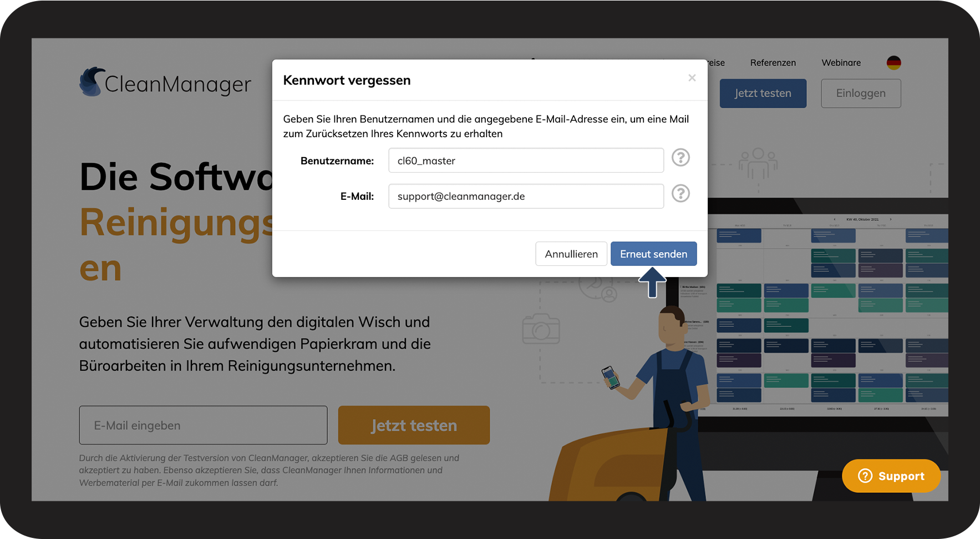Click the E-Mail input in dialog
The image size is (980, 539).
point(526,196)
